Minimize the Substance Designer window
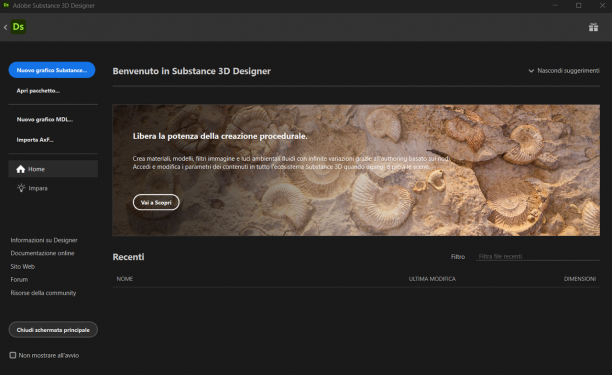This screenshot has width=612, height=375. click(x=555, y=5)
